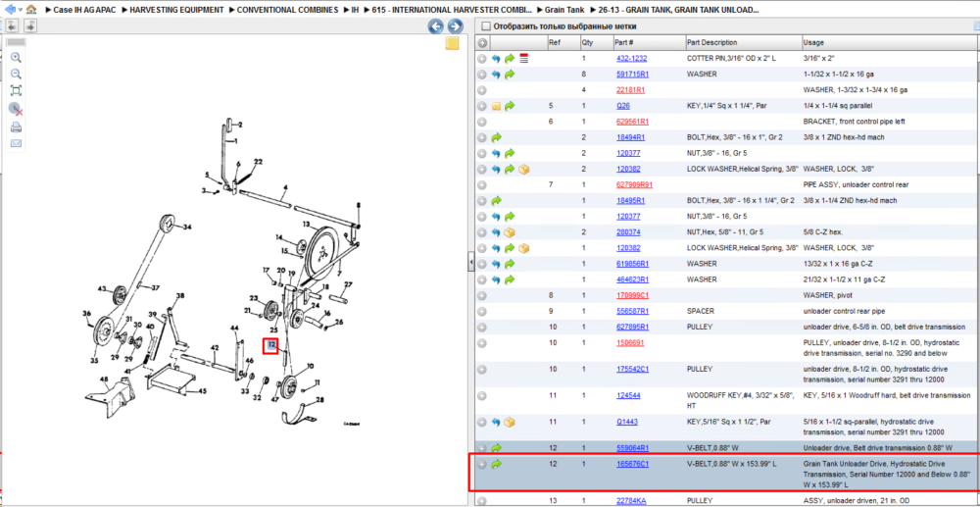Open part link 165676C1
This screenshot has width=980, height=507.
pos(632,464)
